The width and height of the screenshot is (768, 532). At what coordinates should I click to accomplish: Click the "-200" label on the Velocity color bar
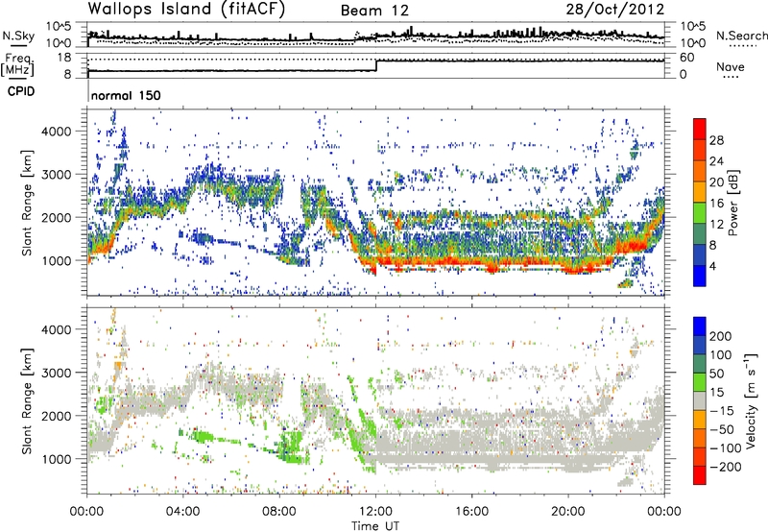725,467
